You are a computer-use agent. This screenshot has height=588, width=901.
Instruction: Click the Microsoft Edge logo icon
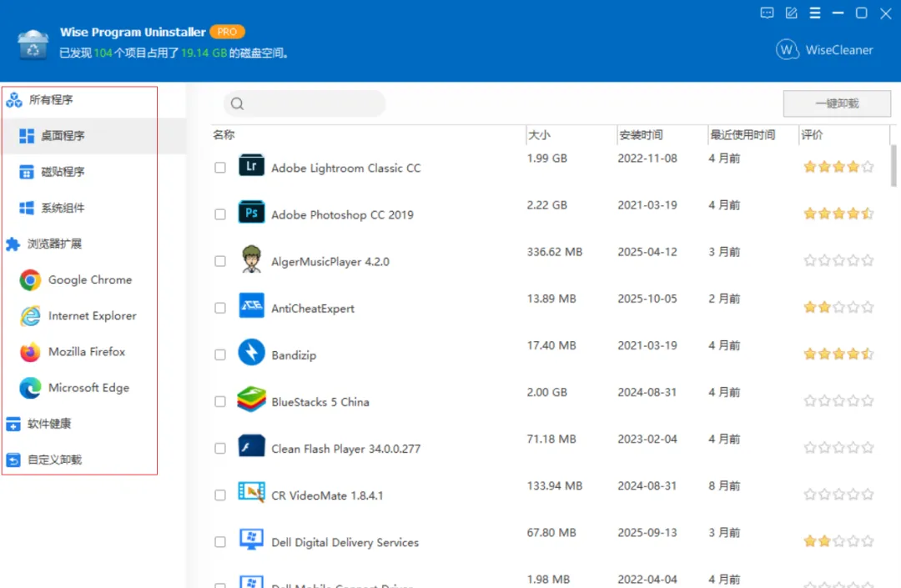[30, 388]
